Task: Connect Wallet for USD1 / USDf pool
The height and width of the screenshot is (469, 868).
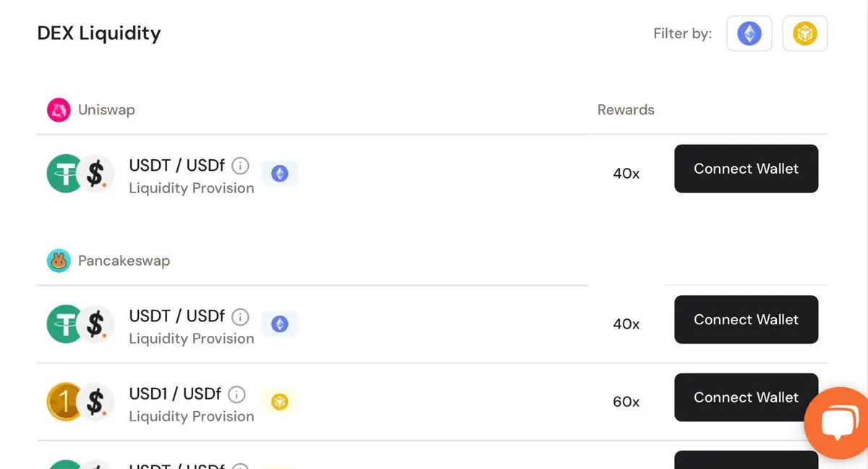Action: point(746,397)
